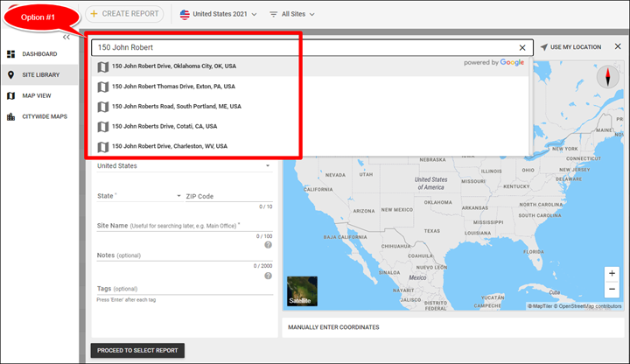630x364 pixels.
Task: Zoom in using map plus button
Action: (612, 274)
